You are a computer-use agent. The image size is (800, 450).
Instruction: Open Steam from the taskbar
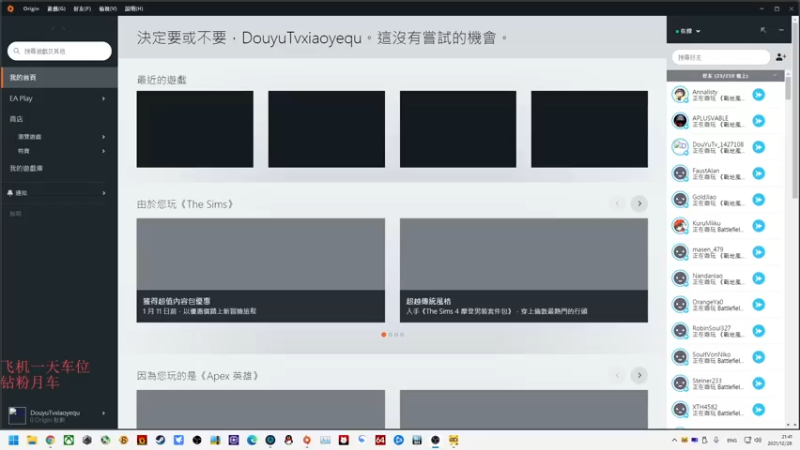tap(160, 440)
